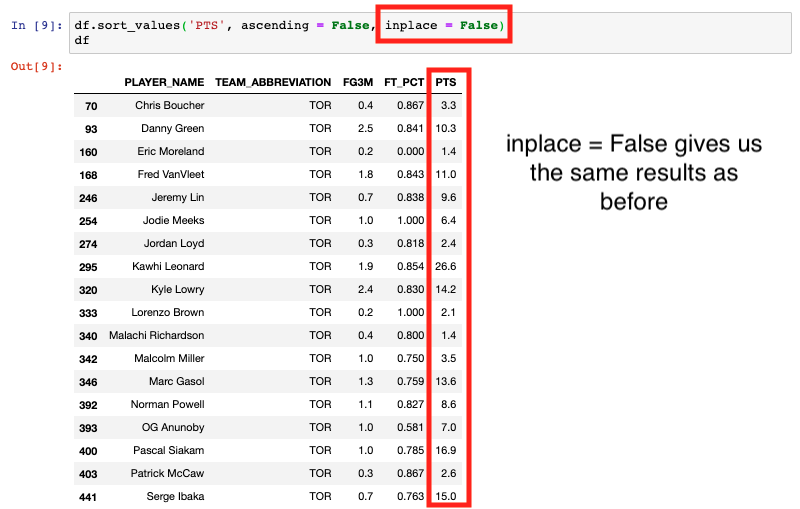Select the Malachi Richardson name cell
The image size is (800, 509).
coord(156,335)
